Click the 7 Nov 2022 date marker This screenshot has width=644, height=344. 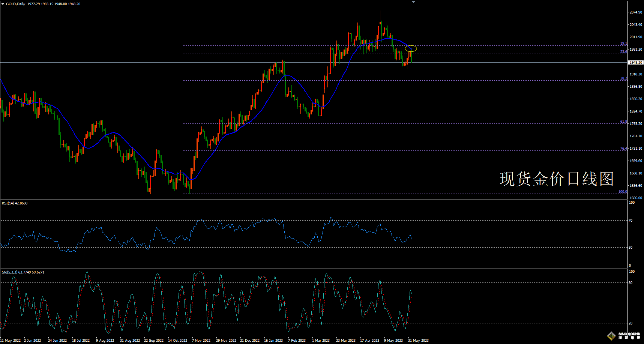click(x=201, y=341)
